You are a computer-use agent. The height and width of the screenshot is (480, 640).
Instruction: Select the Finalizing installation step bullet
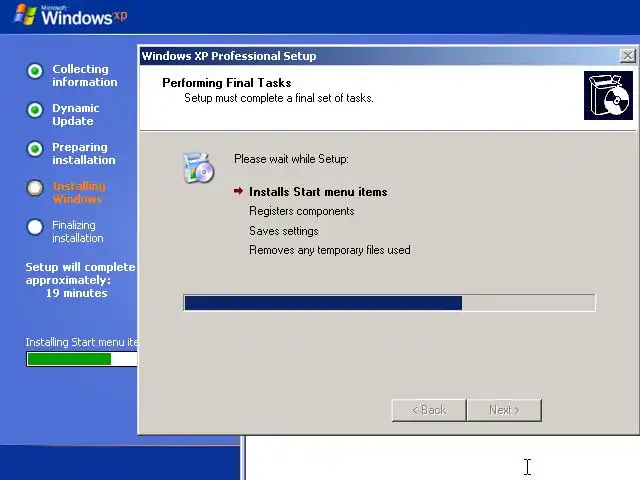[35, 227]
